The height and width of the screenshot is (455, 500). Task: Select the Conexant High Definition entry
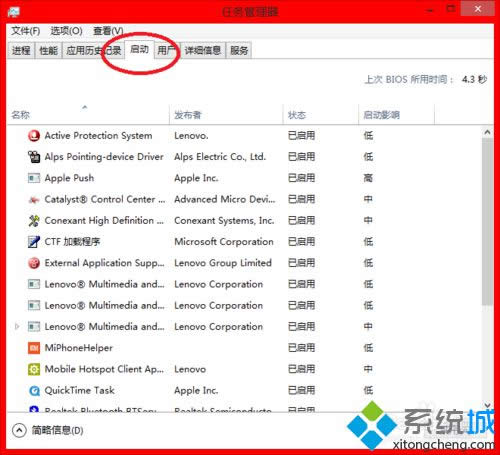tap(104, 221)
